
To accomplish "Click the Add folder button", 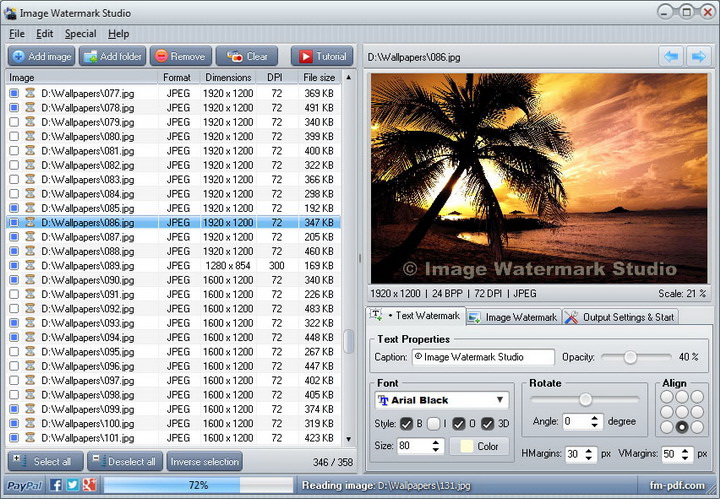I will point(113,57).
